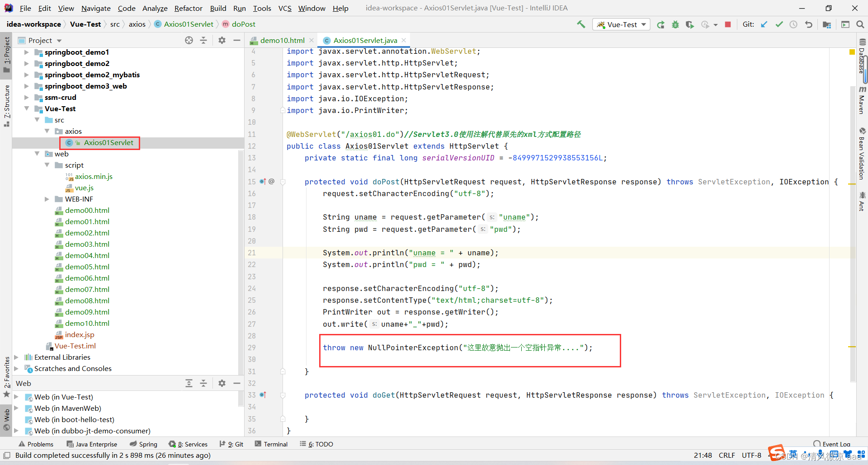Click the locate file target icon in Project panel
Viewport: 868px width, 465px height.
click(x=189, y=40)
